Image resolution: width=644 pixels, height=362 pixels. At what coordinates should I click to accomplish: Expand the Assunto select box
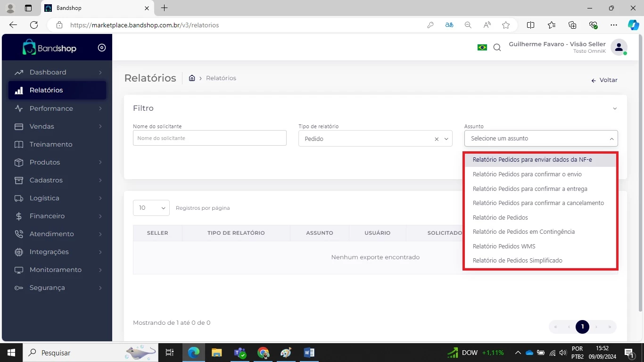pyautogui.click(x=540, y=139)
